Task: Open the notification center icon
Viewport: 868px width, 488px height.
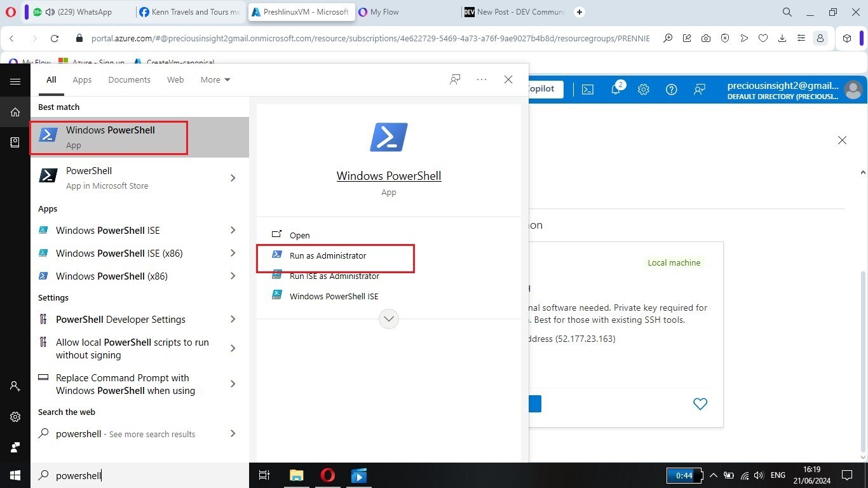Action: coord(846,475)
